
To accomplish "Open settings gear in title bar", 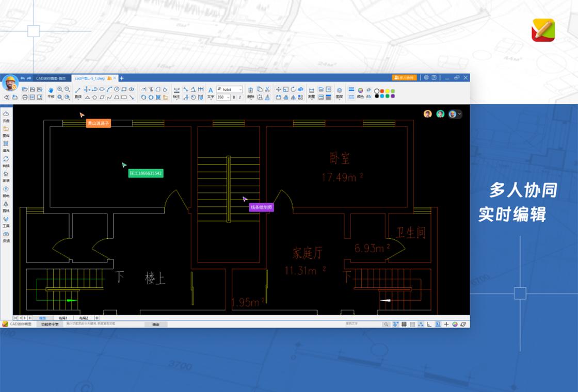I will point(426,77).
